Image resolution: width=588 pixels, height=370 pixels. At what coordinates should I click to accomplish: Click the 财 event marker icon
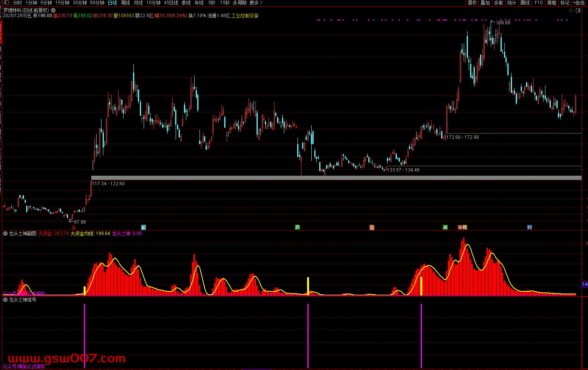click(x=529, y=227)
